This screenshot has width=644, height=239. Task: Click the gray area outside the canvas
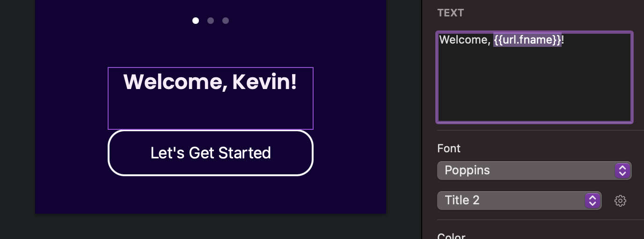tap(17, 117)
